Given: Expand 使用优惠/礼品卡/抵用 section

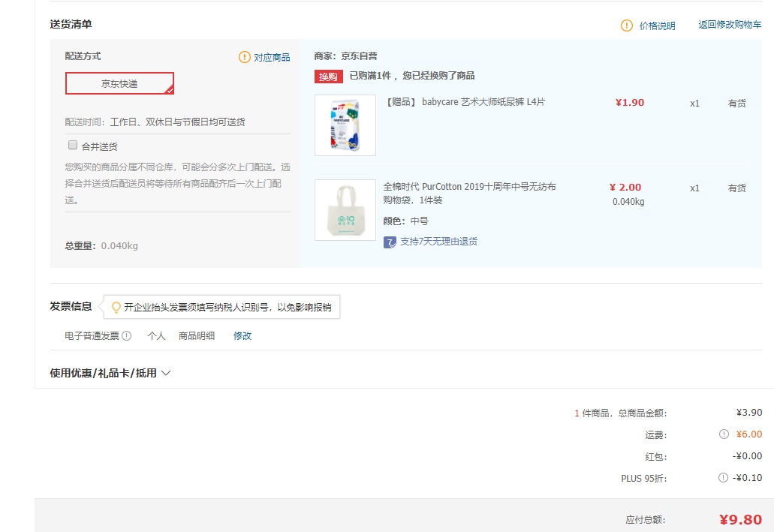Looking at the screenshot, I should click(x=110, y=373).
